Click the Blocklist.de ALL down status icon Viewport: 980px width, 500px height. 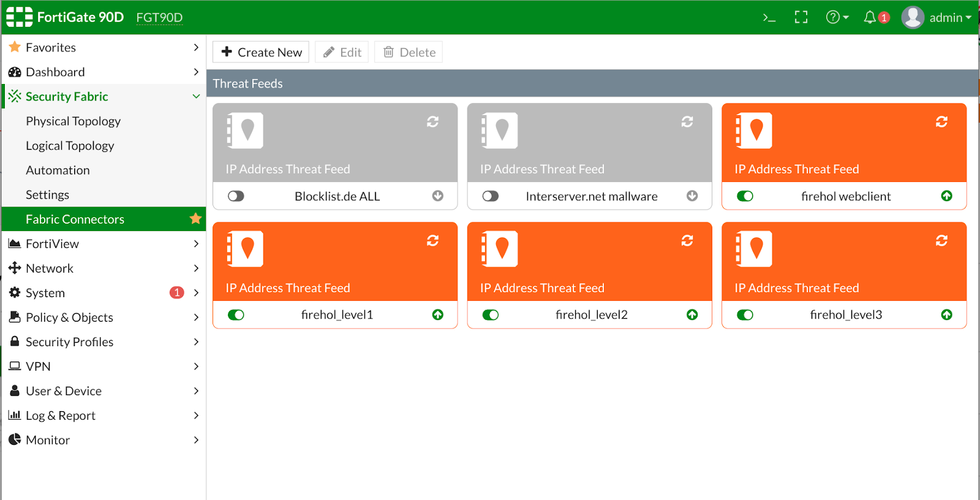pos(438,196)
